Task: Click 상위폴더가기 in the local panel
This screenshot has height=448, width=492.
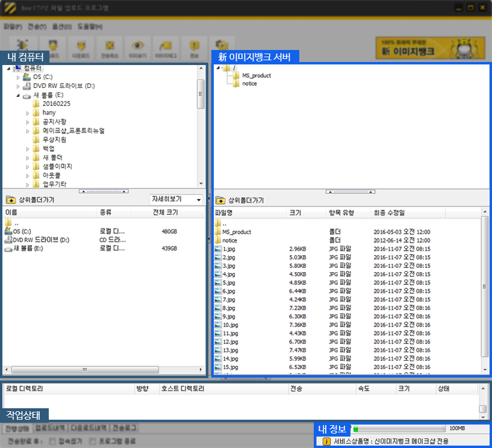Action: 30,200
